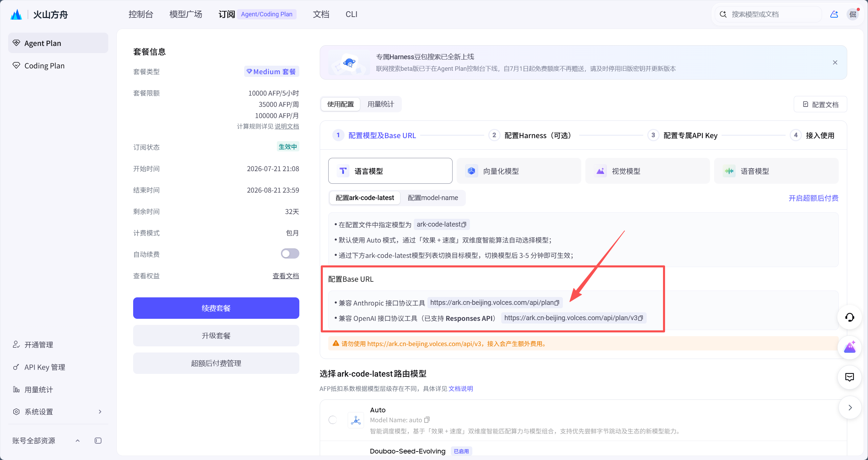Expand the 账号全部资源 selector

pyautogui.click(x=78, y=441)
